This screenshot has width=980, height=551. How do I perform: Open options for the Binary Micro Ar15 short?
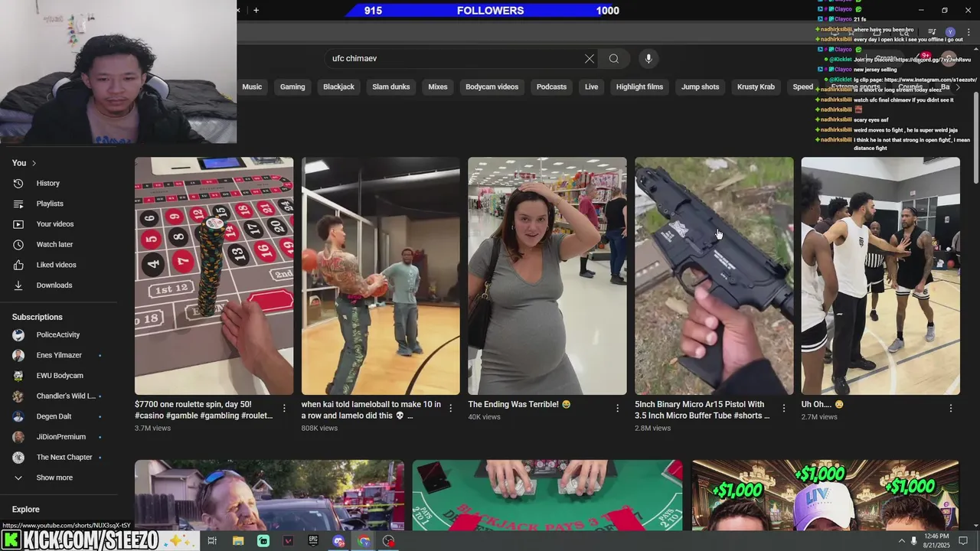(x=784, y=409)
